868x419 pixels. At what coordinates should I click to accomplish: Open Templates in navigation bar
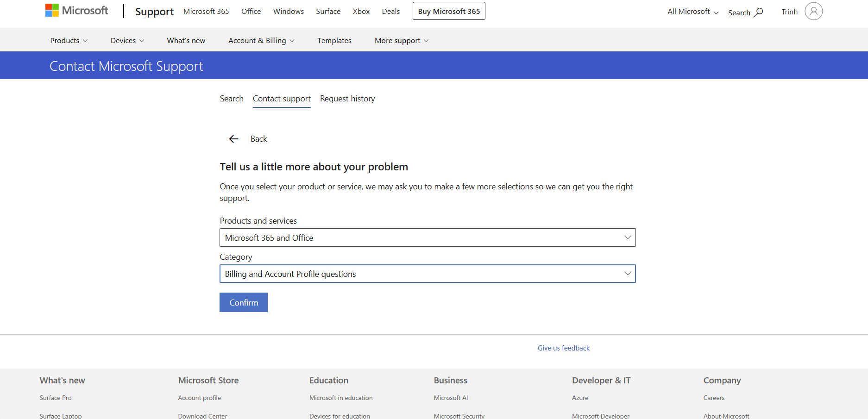(x=334, y=41)
